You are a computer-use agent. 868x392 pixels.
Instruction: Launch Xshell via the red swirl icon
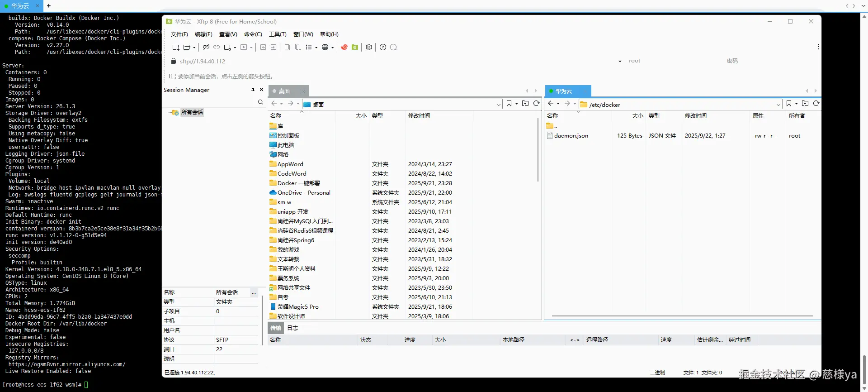click(344, 47)
